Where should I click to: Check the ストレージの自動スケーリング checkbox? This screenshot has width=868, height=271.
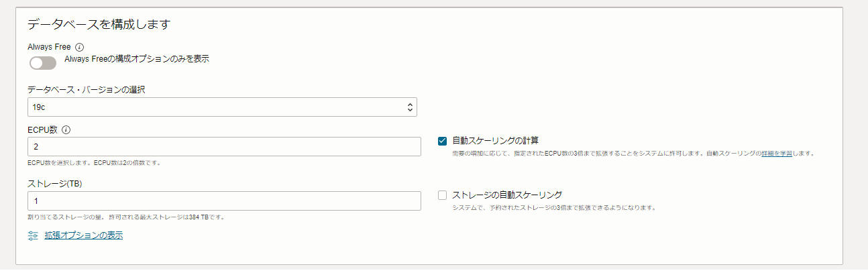[x=442, y=195]
